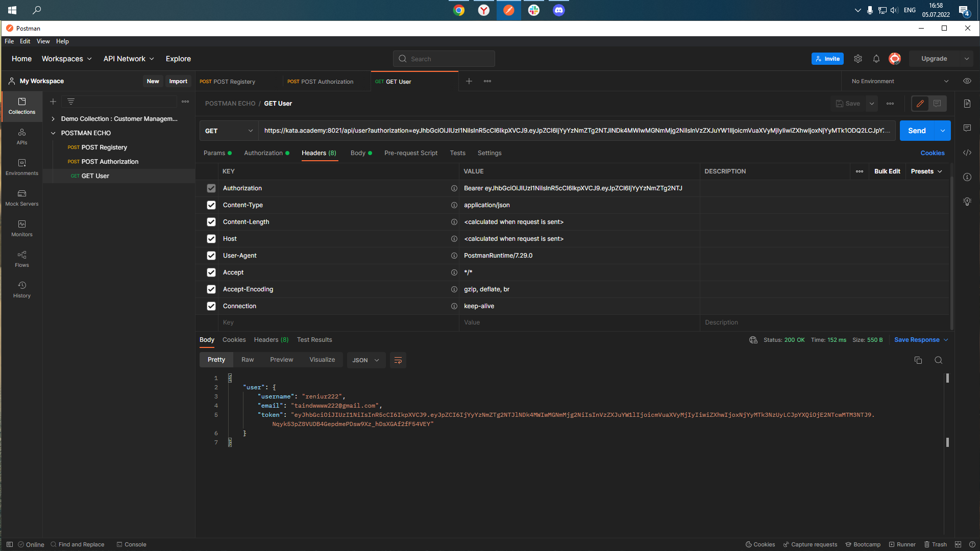Select Mock Servers in the left sidebar
The width and height of the screenshot is (980, 551).
(x=21, y=198)
